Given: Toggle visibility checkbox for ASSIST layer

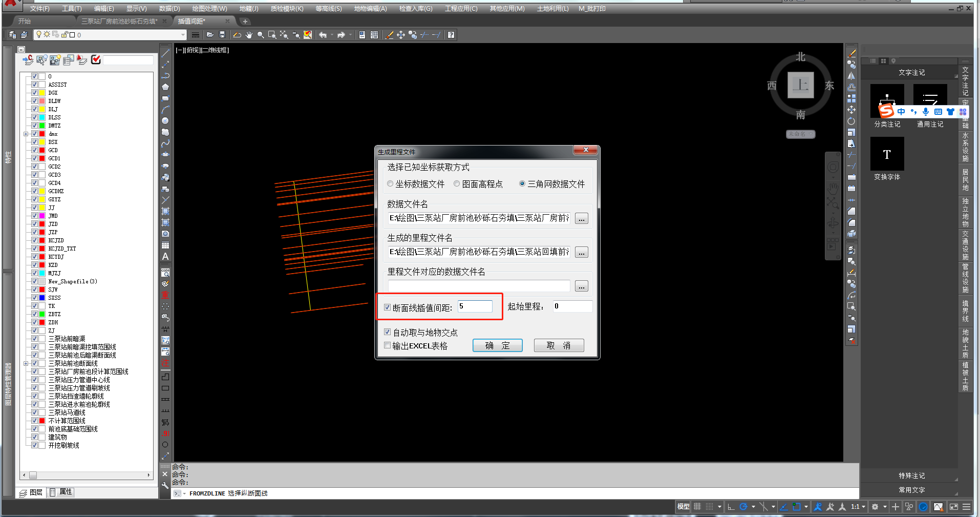Looking at the screenshot, I should tap(34, 85).
